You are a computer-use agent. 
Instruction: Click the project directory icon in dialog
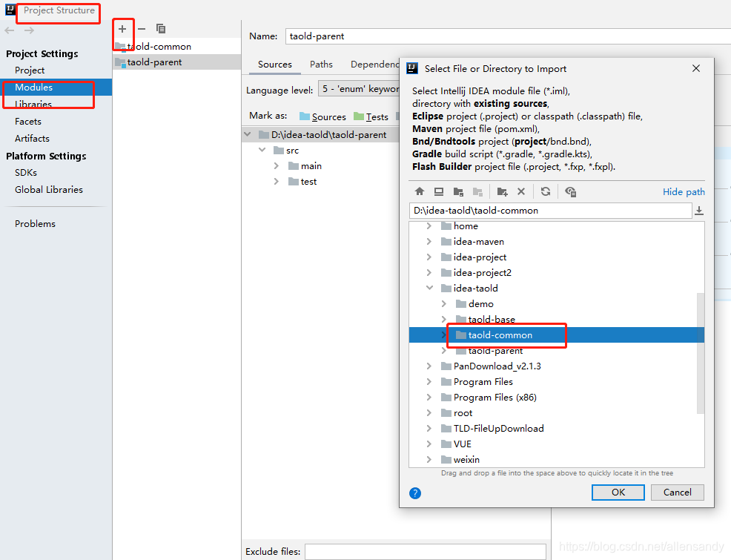point(458,191)
